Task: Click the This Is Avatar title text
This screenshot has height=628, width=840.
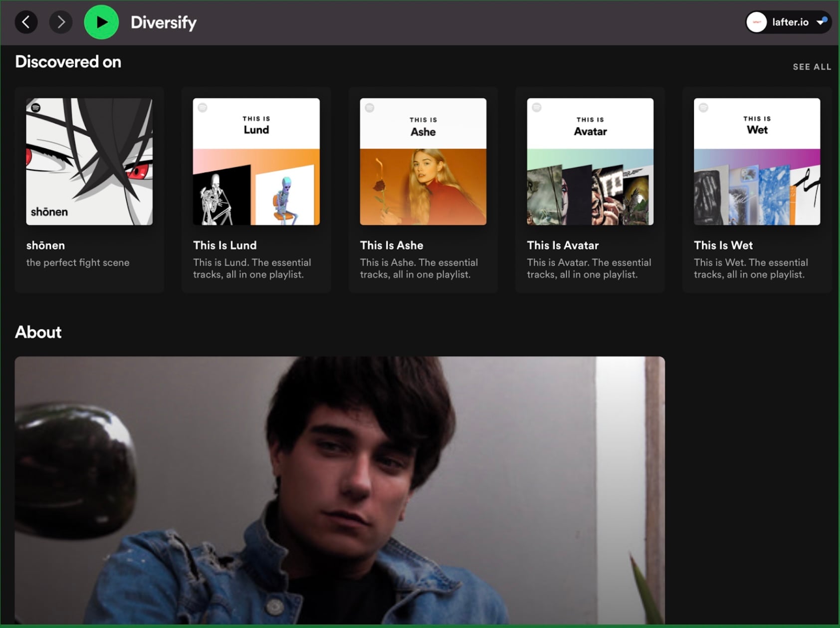Action: coord(563,245)
